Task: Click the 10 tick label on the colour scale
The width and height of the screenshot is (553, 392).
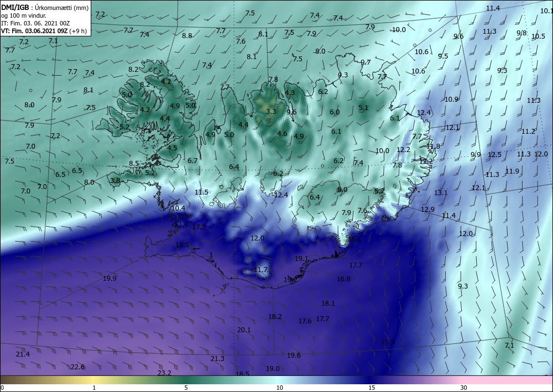Action: coord(279,388)
